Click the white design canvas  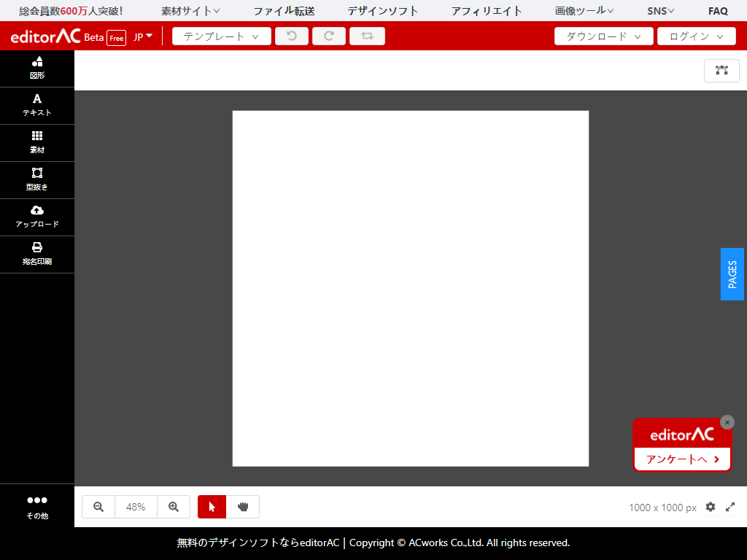[411, 289]
